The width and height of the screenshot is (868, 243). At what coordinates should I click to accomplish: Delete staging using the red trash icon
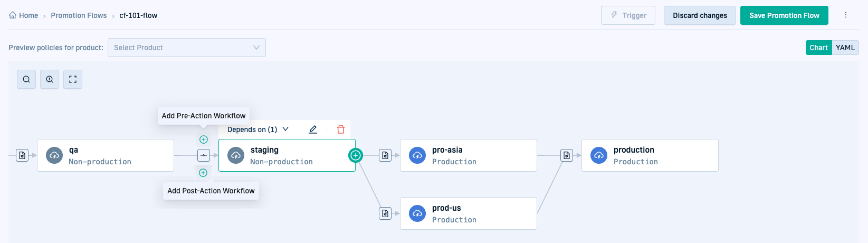point(341,129)
